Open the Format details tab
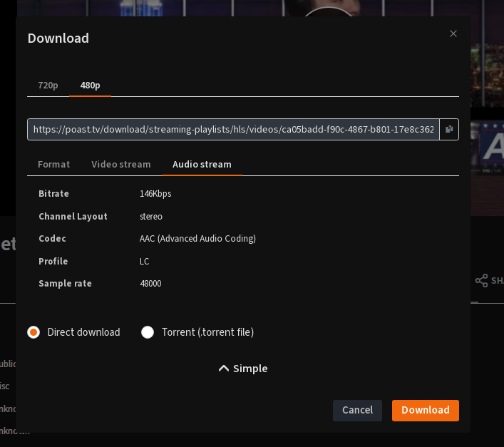504x447 pixels. (53, 165)
